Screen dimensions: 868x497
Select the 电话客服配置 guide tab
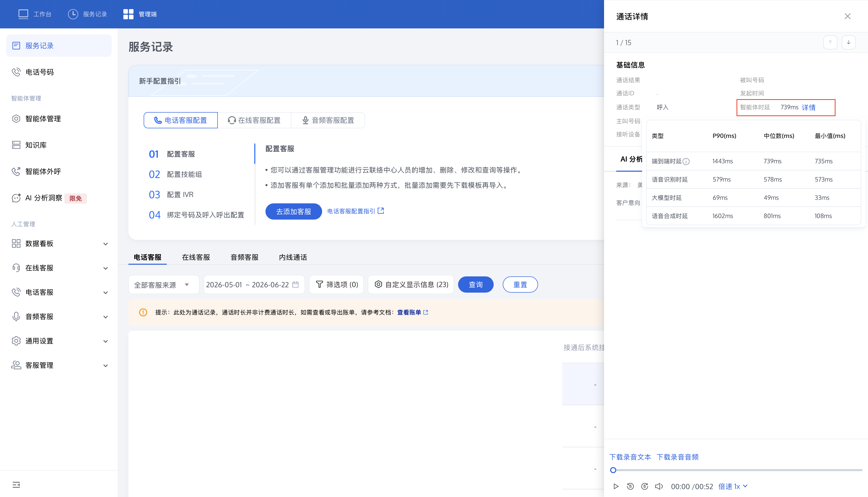(x=180, y=120)
